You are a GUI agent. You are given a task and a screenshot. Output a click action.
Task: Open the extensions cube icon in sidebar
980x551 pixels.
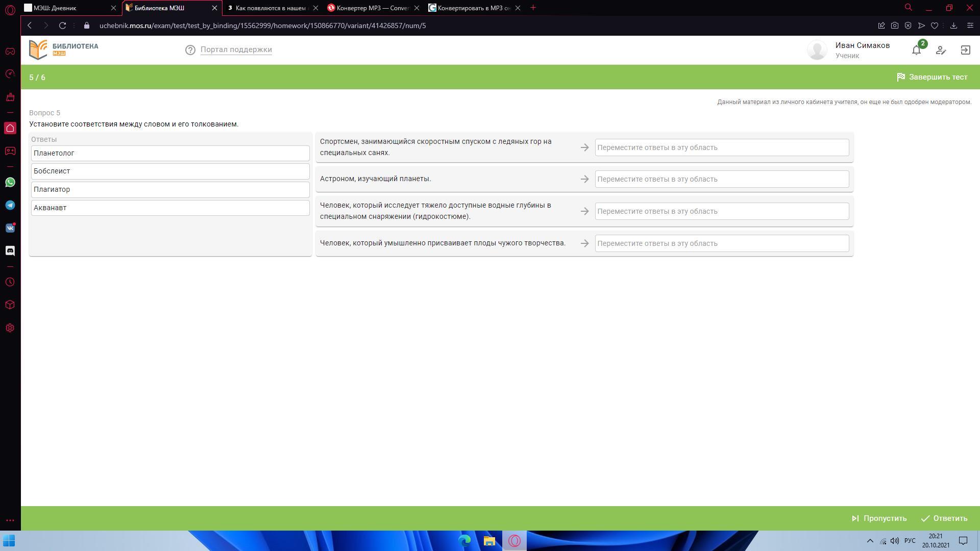point(10,305)
